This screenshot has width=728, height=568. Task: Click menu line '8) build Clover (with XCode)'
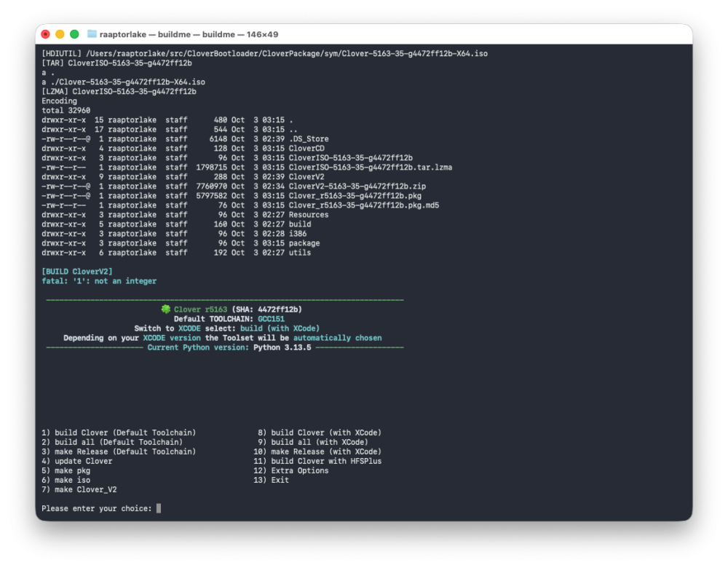(x=320, y=433)
